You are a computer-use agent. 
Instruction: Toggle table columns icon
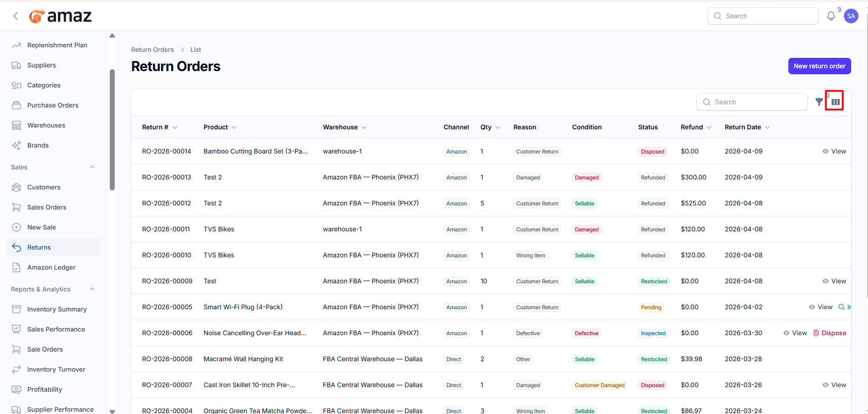(836, 102)
